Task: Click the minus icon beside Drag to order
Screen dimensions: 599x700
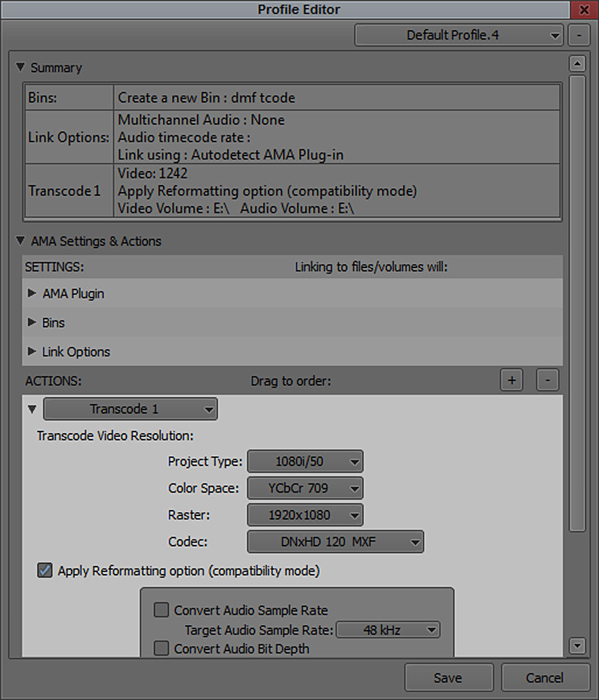Action: click(547, 381)
